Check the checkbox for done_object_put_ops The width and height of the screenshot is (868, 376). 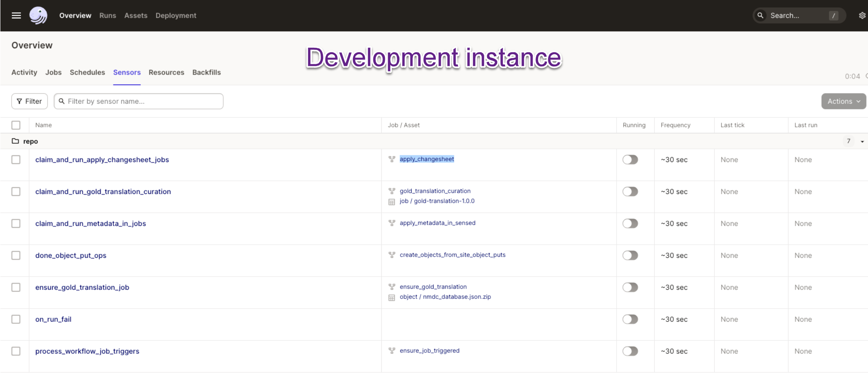coord(16,255)
